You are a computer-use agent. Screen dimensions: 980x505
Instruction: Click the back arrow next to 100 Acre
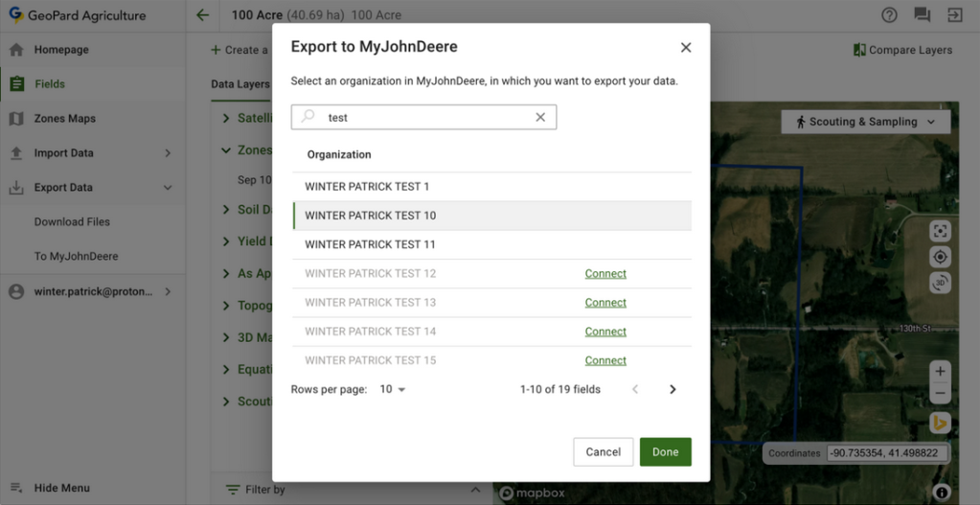(x=202, y=15)
